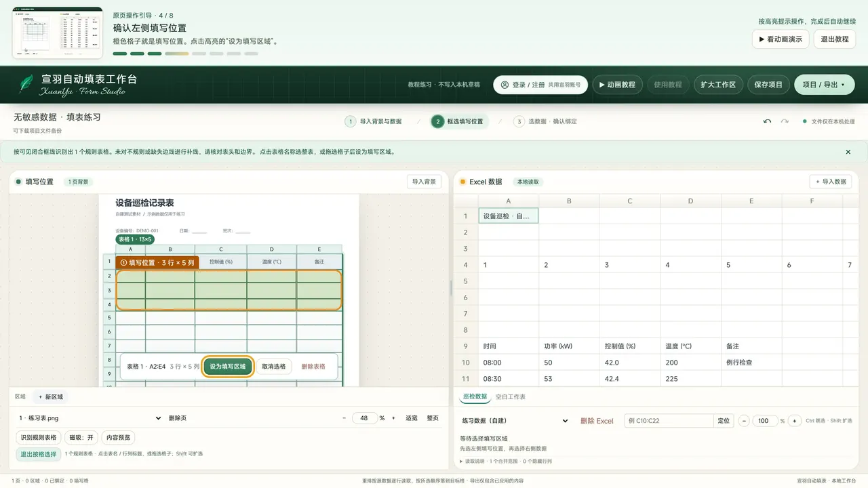
Task: Open the 1 · 练习表.png page dropdown
Action: point(90,418)
